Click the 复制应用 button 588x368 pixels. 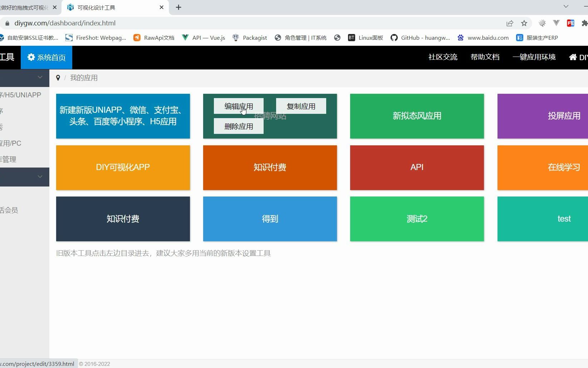301,106
